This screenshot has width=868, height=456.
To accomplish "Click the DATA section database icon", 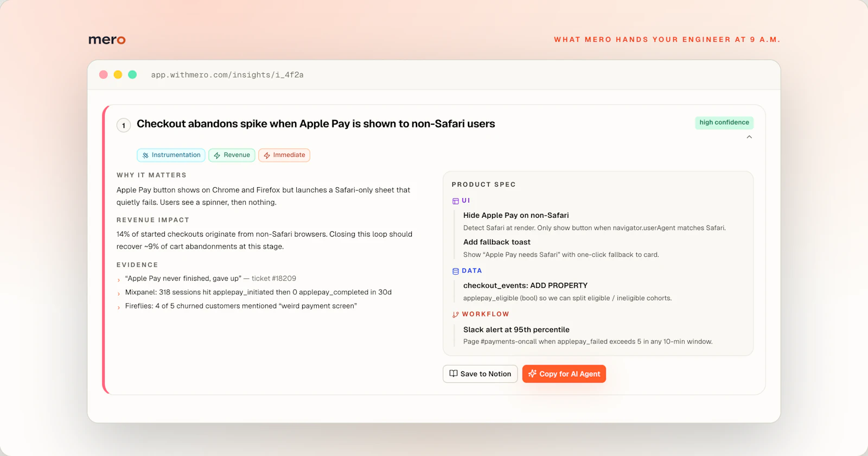I will coord(456,271).
